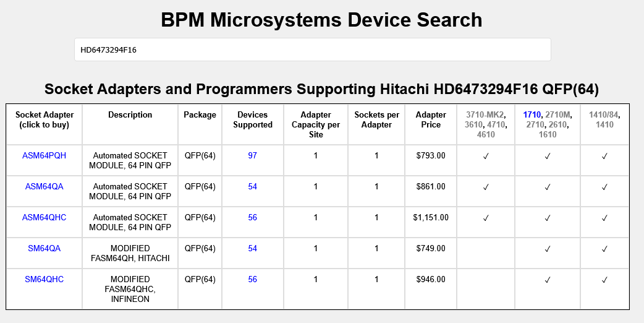
Task: Click the 4710 programmer link
Action: click(496, 124)
